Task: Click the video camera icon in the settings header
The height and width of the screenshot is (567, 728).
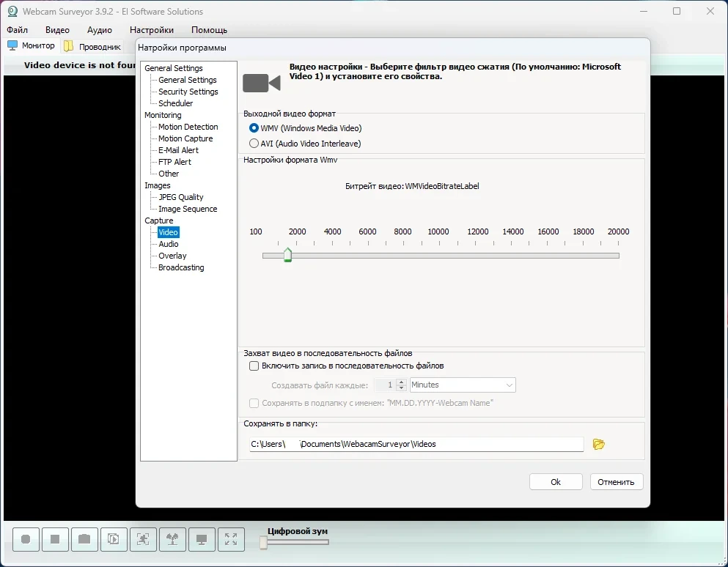Action: [262, 83]
